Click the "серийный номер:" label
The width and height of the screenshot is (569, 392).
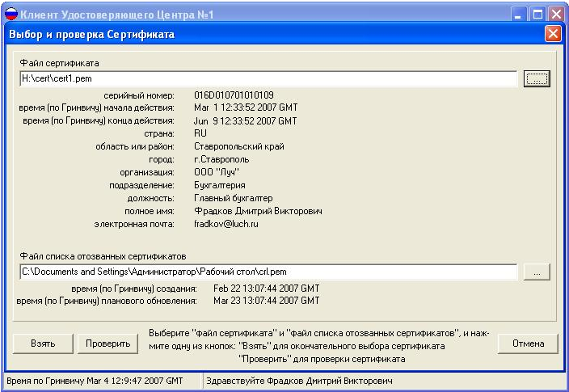coord(139,96)
